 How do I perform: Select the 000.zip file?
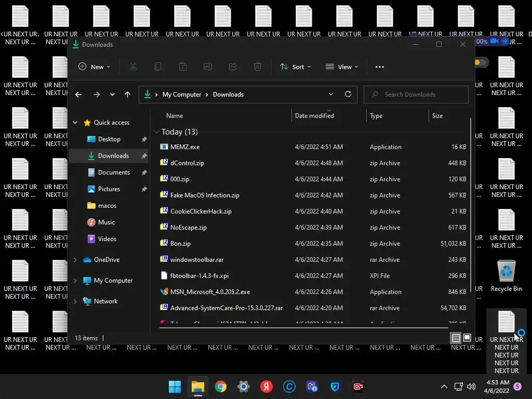[312, 179]
